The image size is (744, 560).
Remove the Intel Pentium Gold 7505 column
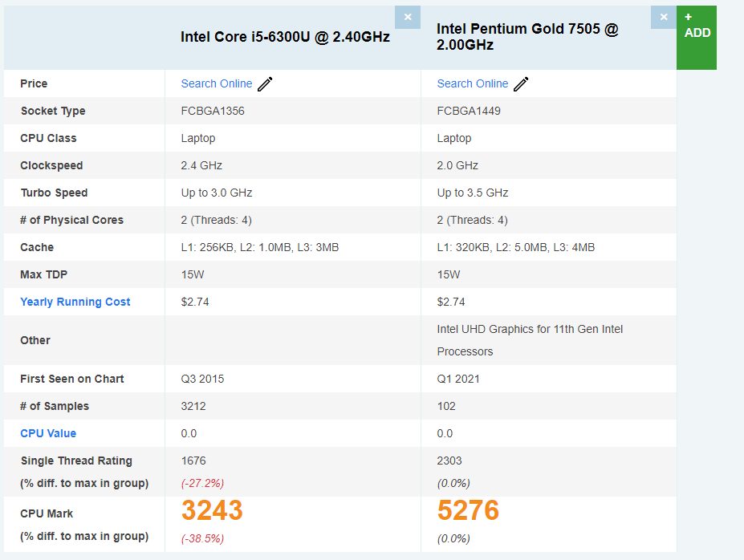coord(664,17)
